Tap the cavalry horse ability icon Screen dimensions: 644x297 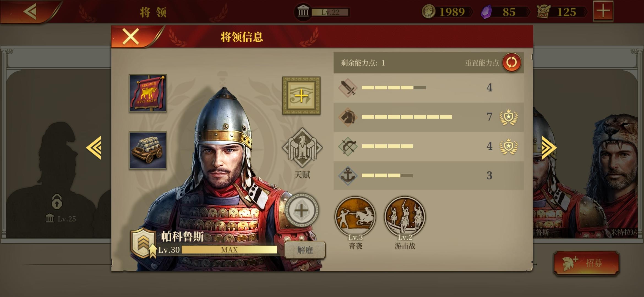(348, 117)
